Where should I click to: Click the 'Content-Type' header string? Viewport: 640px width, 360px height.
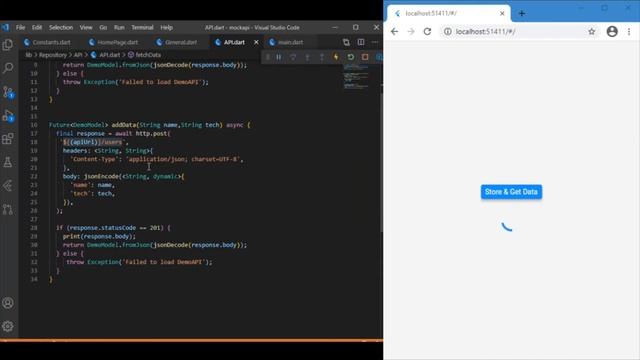[94, 159]
